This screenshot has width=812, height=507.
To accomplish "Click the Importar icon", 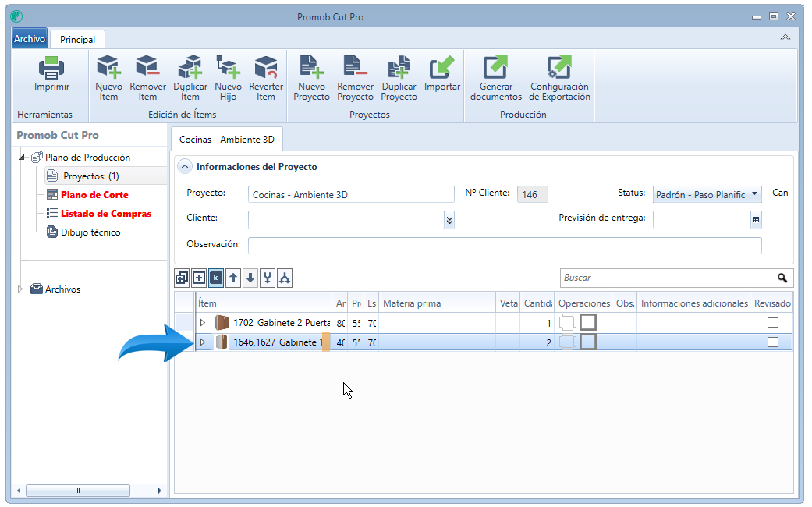I will (441, 67).
